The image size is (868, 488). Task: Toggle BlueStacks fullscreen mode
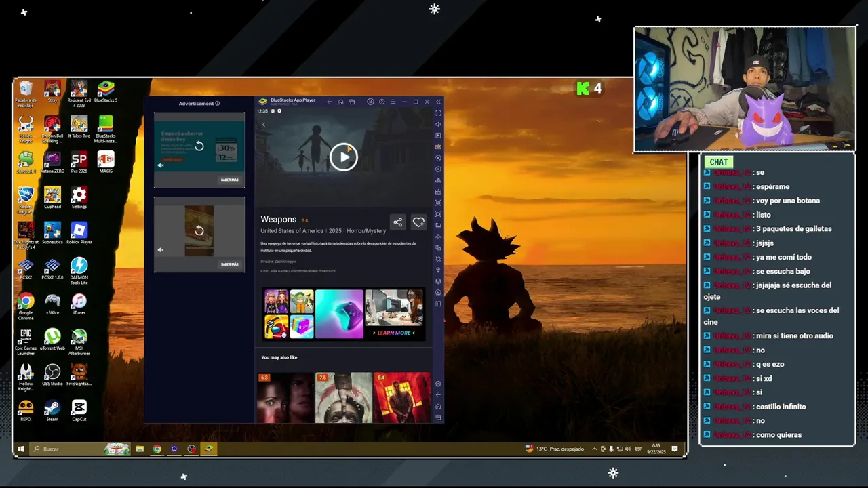point(438,113)
